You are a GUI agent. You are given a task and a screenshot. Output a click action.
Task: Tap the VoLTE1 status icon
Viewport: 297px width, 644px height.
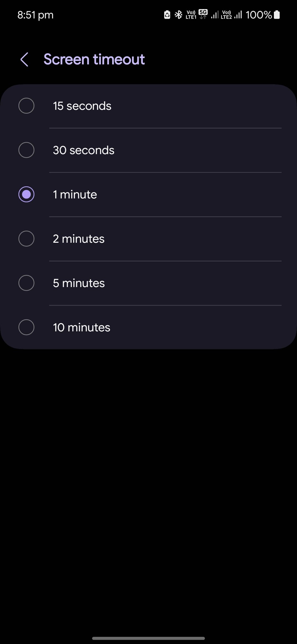coord(191,15)
